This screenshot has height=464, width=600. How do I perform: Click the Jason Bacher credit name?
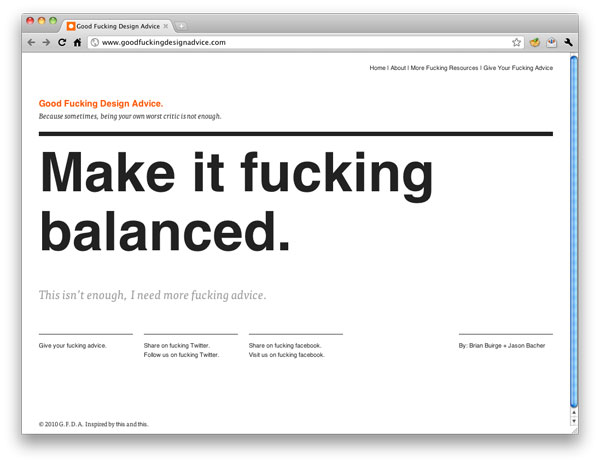tap(527, 345)
